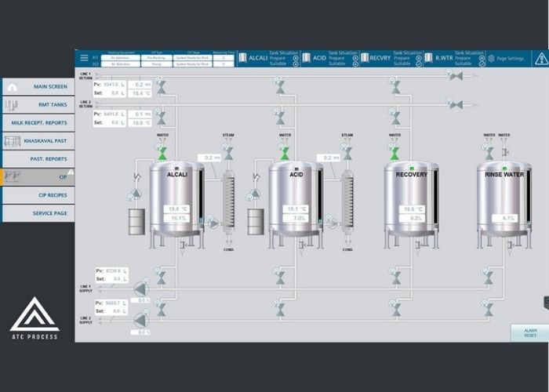Open the CIP RECIPES page

click(x=38, y=195)
